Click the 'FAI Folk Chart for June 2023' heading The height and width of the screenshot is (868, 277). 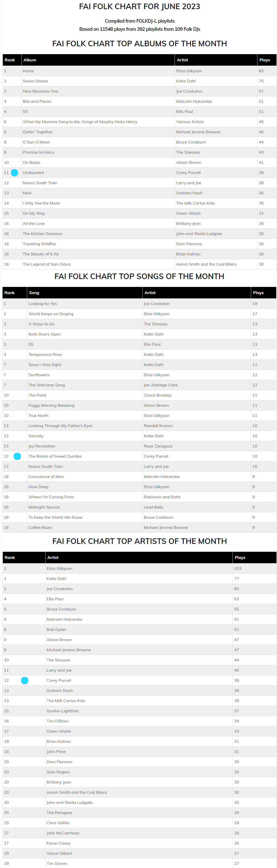(139, 7)
